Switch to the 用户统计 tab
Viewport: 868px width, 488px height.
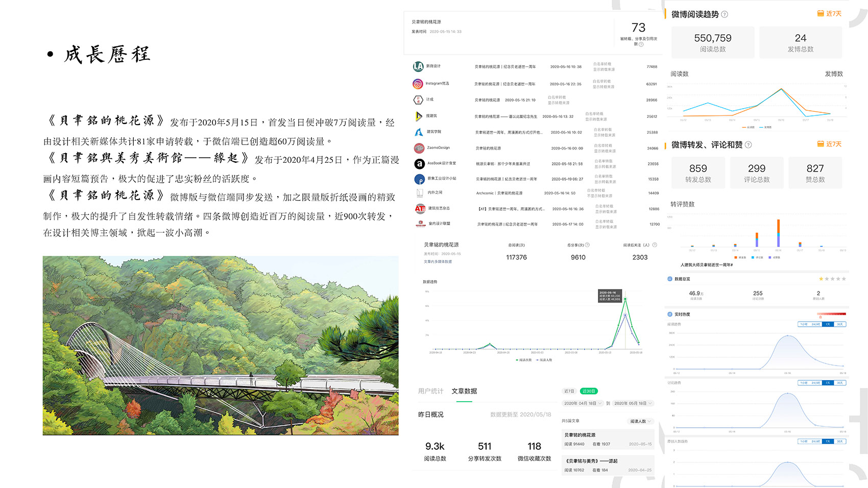pos(430,392)
